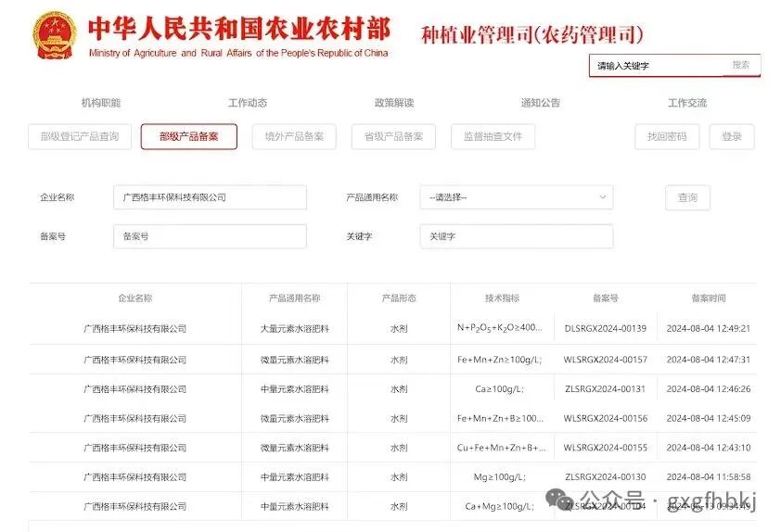This screenshot has height=532, width=781.
Task: Click the 备案号 input field
Action: (211, 236)
